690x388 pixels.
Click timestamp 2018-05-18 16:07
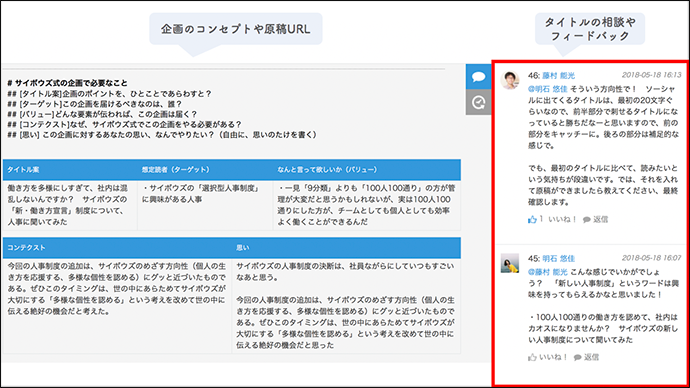point(652,258)
